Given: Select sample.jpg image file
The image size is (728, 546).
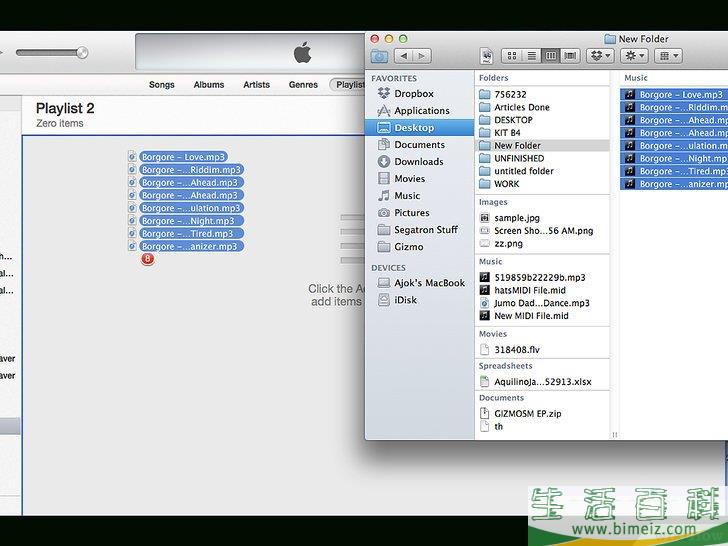Looking at the screenshot, I should 542,218.
